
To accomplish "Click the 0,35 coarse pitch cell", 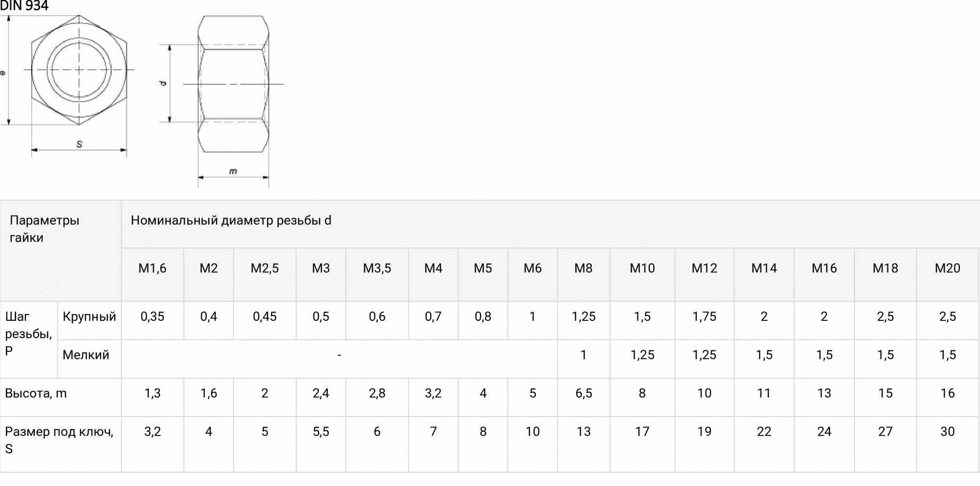I will [x=152, y=316].
